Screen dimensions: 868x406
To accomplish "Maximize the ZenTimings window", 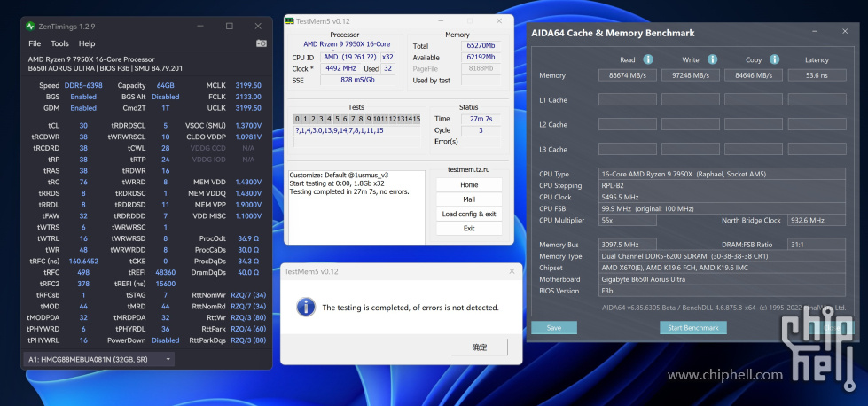I will pyautogui.click(x=229, y=26).
